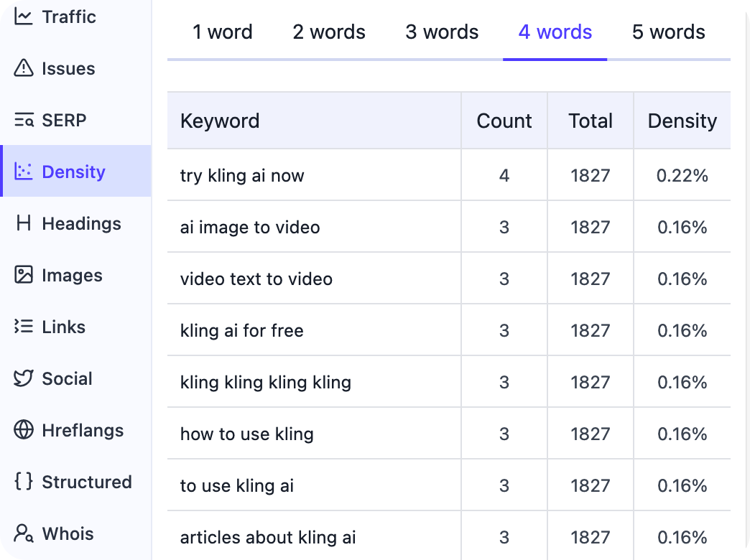Click the Whois person-search icon
750x560 pixels.
(x=24, y=533)
